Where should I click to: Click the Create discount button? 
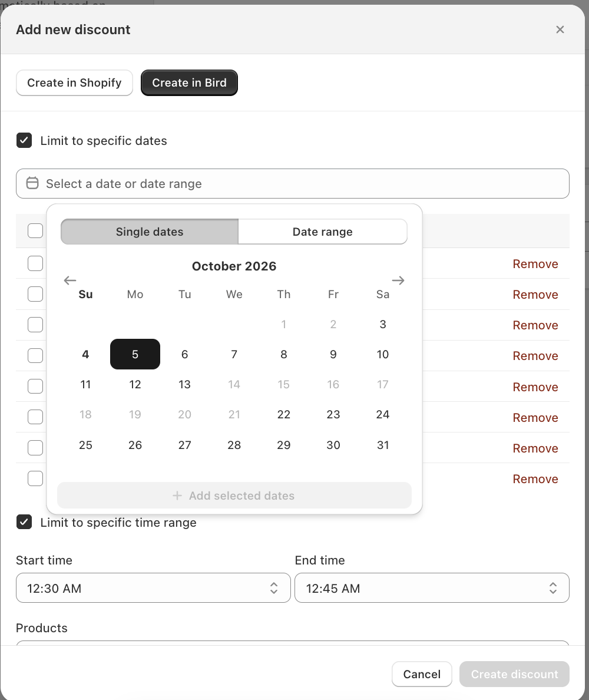(x=514, y=674)
